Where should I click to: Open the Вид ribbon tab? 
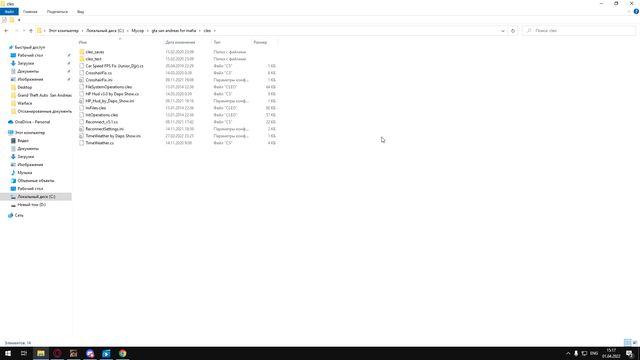point(80,11)
